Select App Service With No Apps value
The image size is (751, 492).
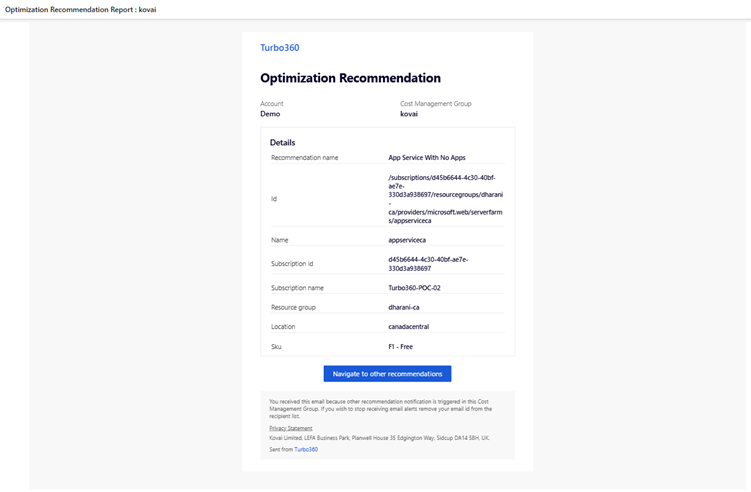[x=427, y=158]
